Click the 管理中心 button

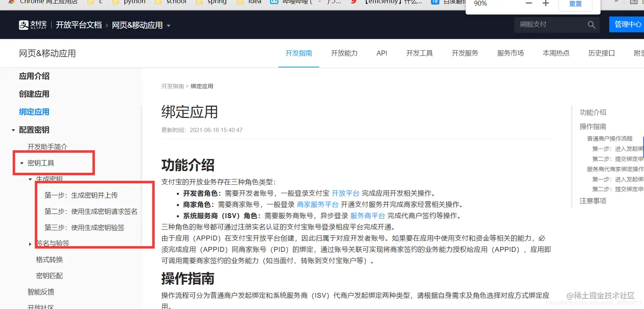[x=627, y=24]
